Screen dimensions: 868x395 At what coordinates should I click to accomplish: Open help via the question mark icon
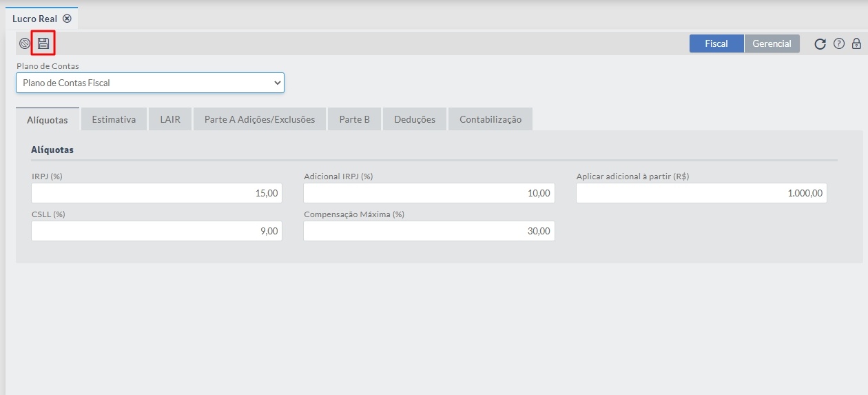click(838, 44)
